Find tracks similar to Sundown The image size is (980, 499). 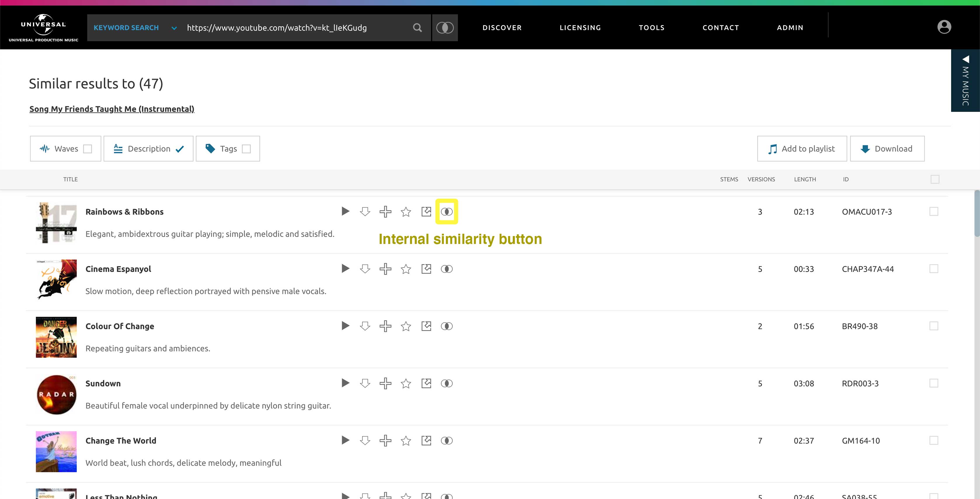click(446, 383)
